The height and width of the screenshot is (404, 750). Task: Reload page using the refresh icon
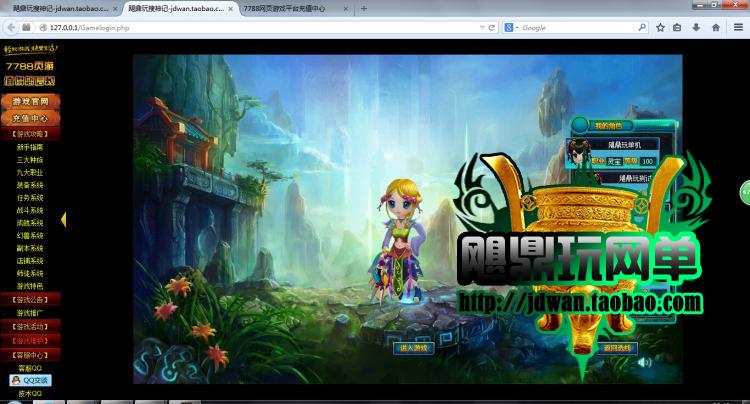pyautogui.click(x=491, y=27)
